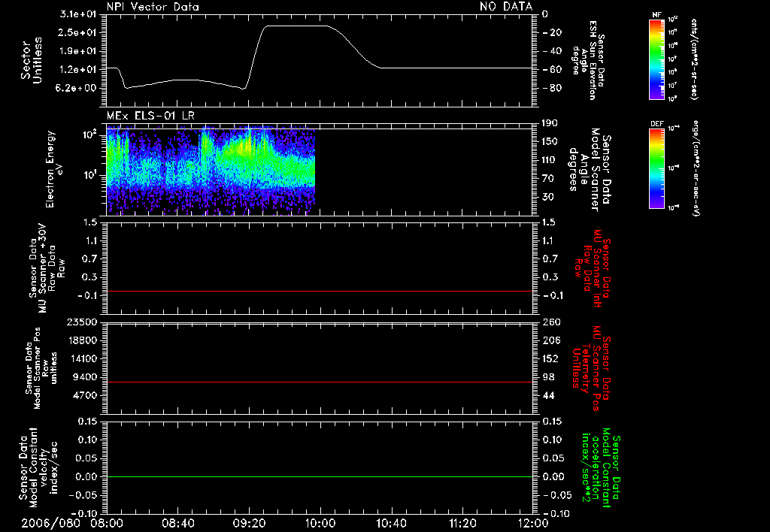Viewport: 770px width, 532px height.
Task: Select the red 'MU Scanner Int Raw Data' label
Action: [x=591, y=268]
